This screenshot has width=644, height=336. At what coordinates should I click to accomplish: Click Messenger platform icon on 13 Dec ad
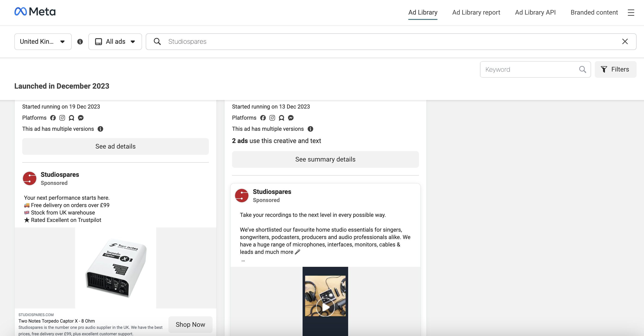291,118
